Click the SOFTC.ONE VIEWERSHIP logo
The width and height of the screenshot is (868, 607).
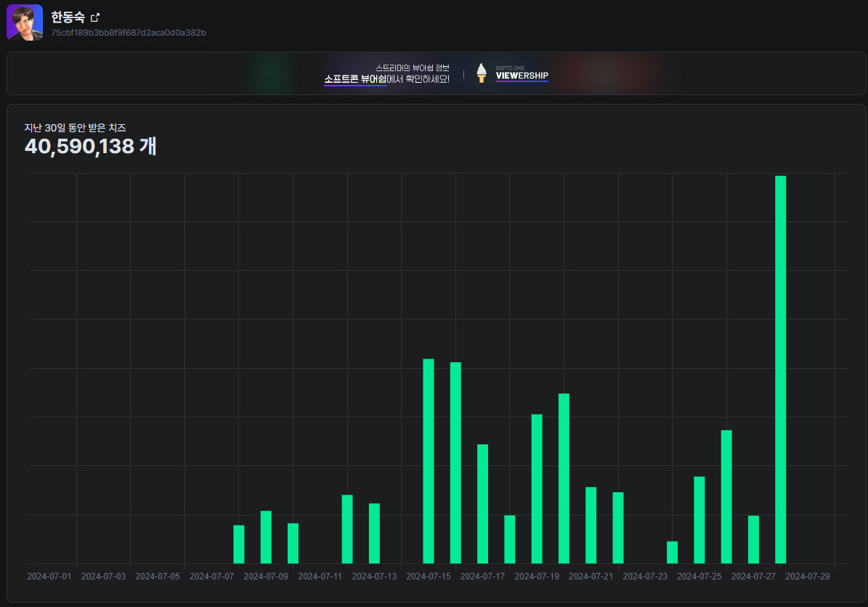tap(522, 73)
